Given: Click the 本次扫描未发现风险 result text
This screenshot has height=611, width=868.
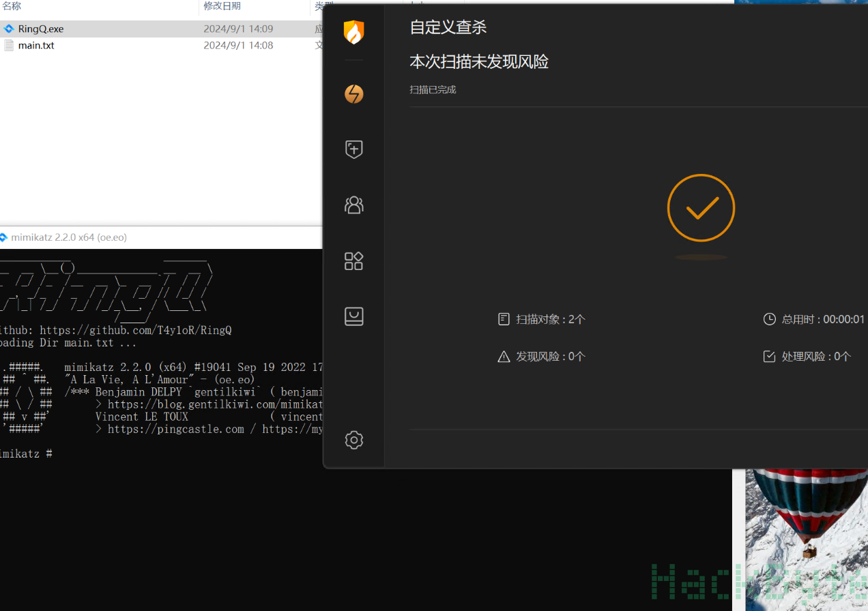Looking at the screenshot, I should pyautogui.click(x=479, y=62).
